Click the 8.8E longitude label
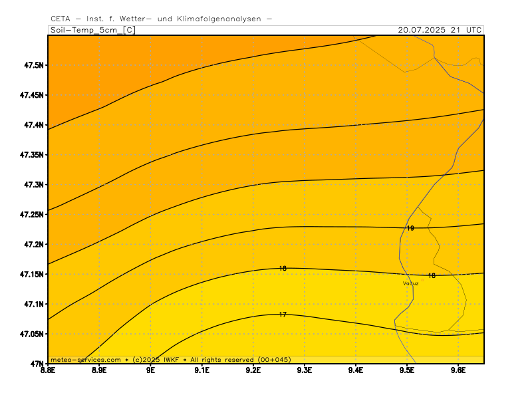 click(48, 370)
